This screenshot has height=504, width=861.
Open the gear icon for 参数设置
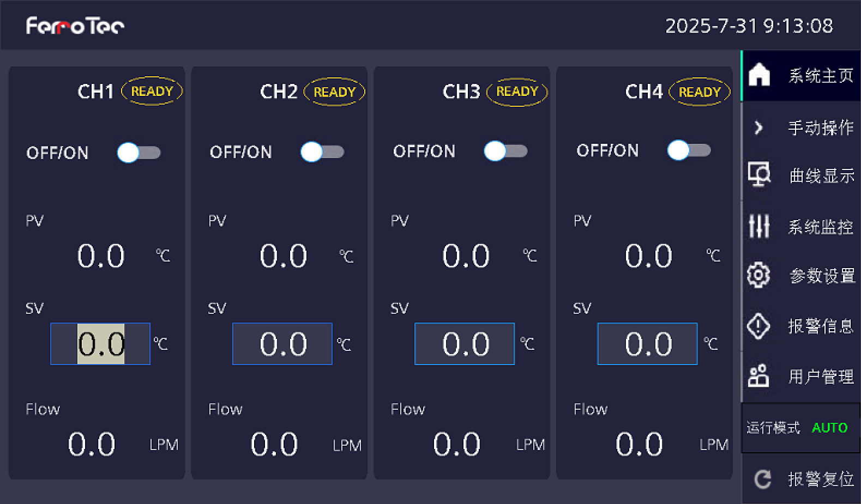[x=758, y=275]
